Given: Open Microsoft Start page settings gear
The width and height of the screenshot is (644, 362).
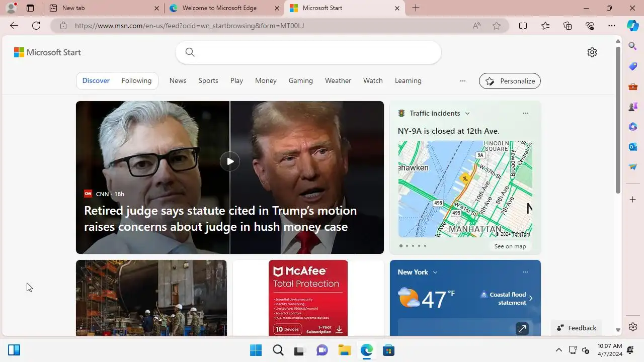Looking at the screenshot, I should (592, 52).
